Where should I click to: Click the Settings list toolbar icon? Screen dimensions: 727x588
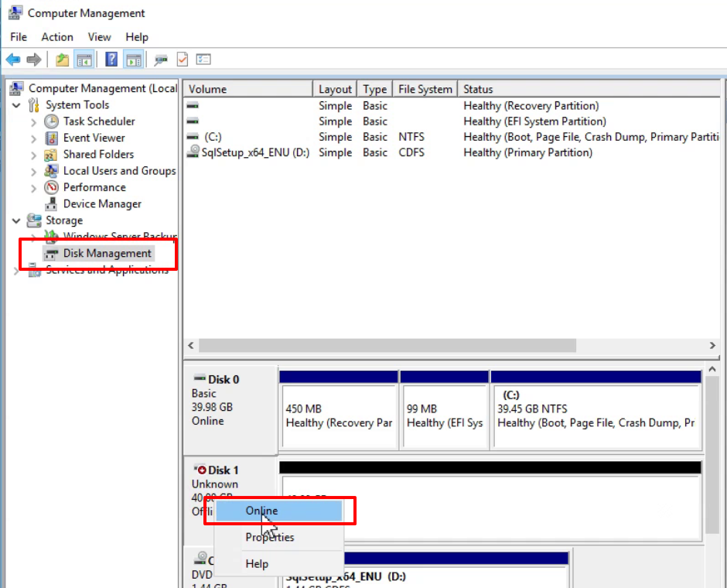click(x=203, y=60)
